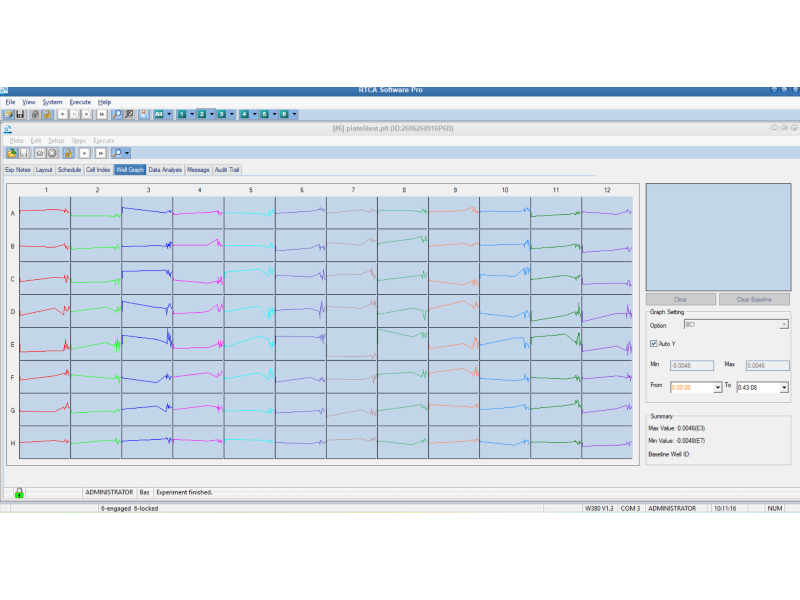This screenshot has height=600, width=800.
Task: Select plate station 1 button
Action: pos(182,114)
